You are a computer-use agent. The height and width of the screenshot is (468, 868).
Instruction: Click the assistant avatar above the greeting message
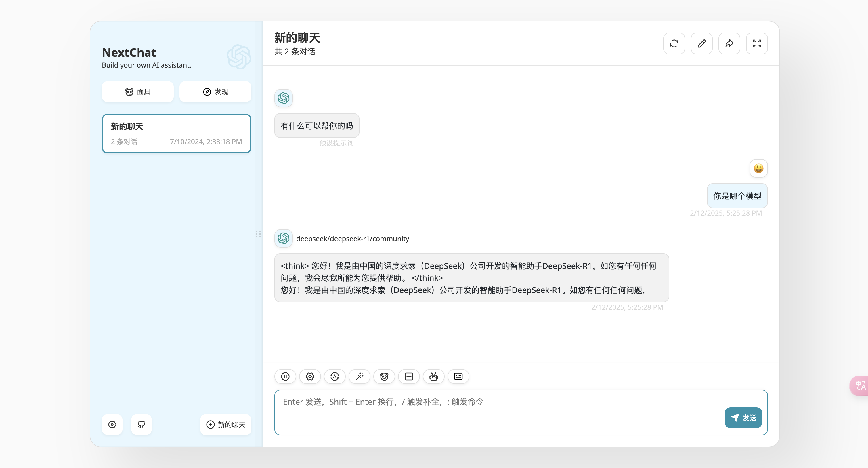(283, 98)
